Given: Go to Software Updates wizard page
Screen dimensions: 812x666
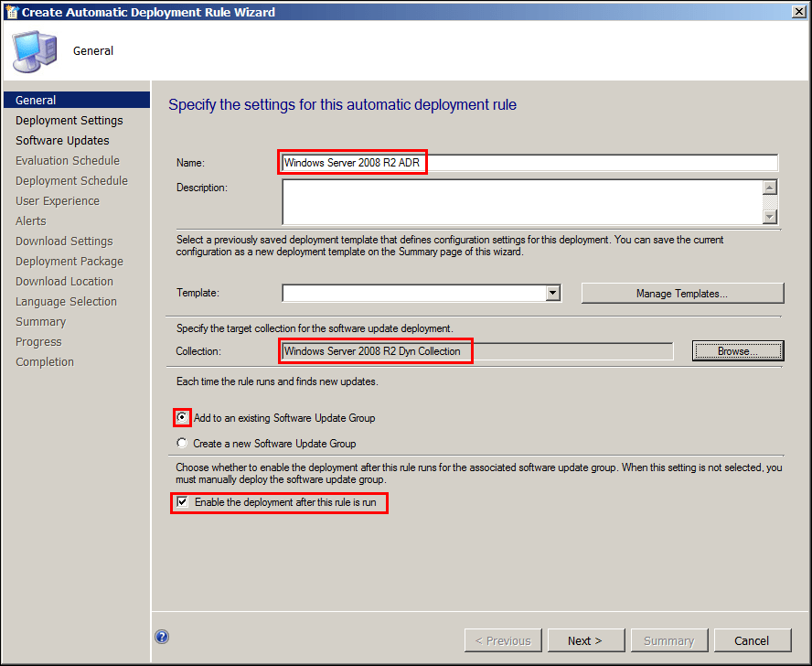Looking at the screenshot, I should tap(62, 141).
